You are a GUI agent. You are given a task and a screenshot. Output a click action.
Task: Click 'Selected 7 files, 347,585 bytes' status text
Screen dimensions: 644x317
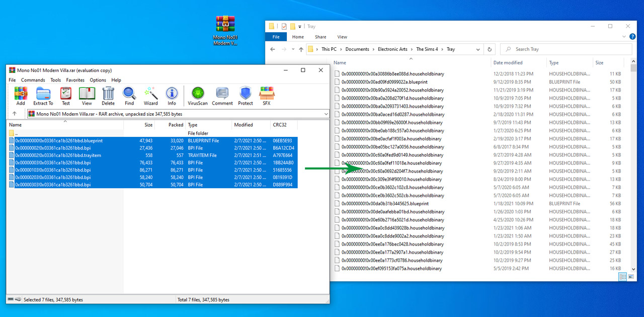[53, 300]
